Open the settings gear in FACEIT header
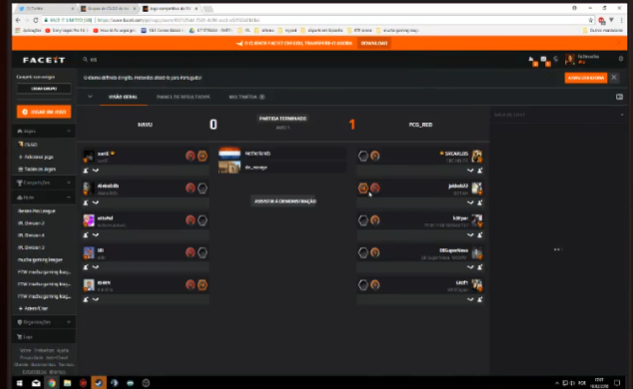The image size is (633, 389). click(x=621, y=59)
